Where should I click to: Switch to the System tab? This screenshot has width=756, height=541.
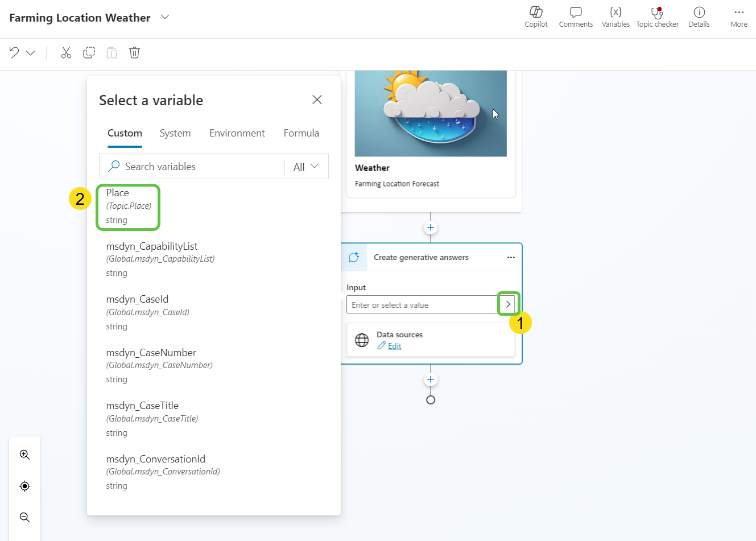pyautogui.click(x=175, y=133)
